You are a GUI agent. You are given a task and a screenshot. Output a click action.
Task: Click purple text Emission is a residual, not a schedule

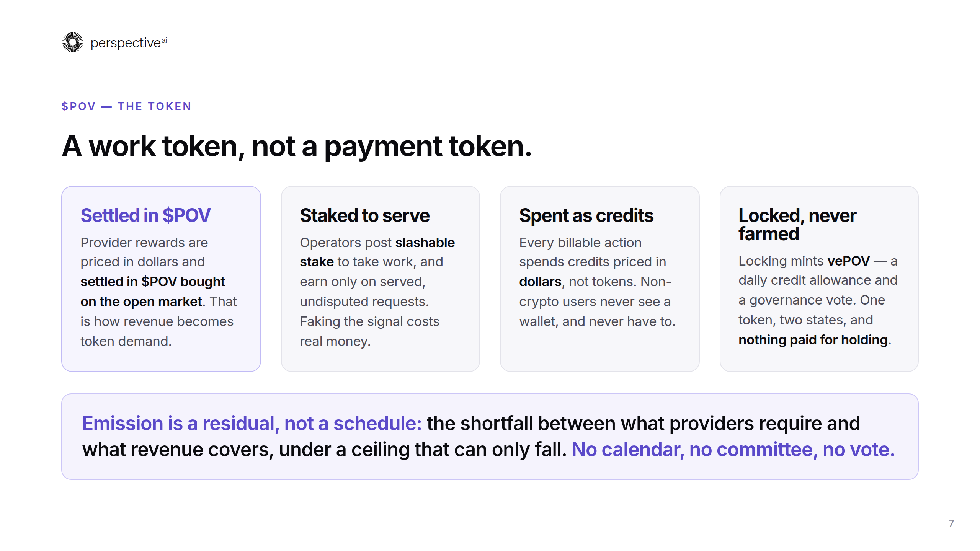click(x=252, y=424)
